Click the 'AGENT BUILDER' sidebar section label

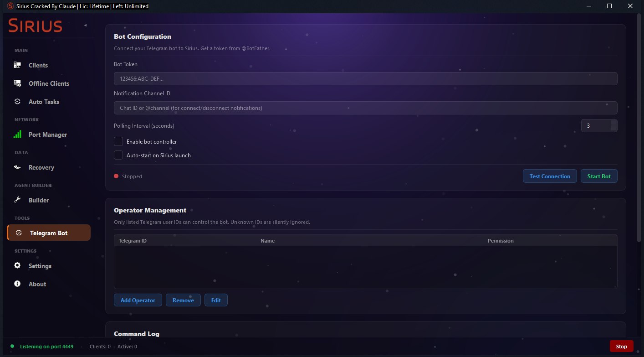click(x=32, y=185)
